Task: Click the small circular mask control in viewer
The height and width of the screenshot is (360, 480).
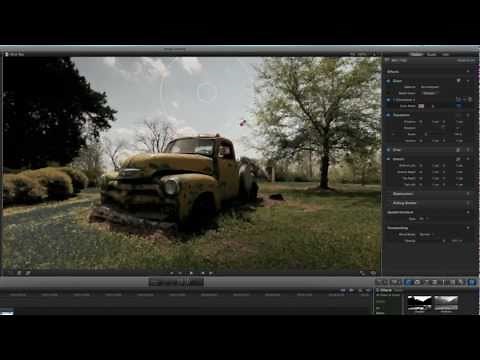Action: point(207,92)
